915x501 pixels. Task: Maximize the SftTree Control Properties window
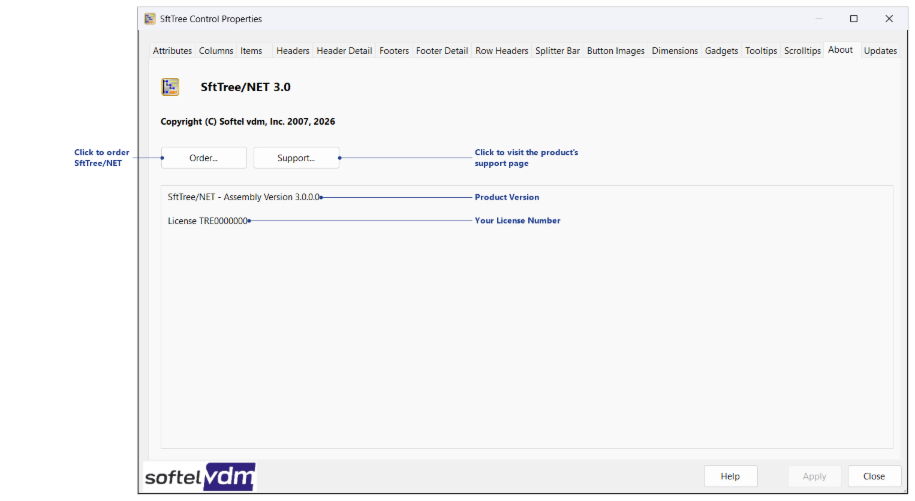pos(854,19)
